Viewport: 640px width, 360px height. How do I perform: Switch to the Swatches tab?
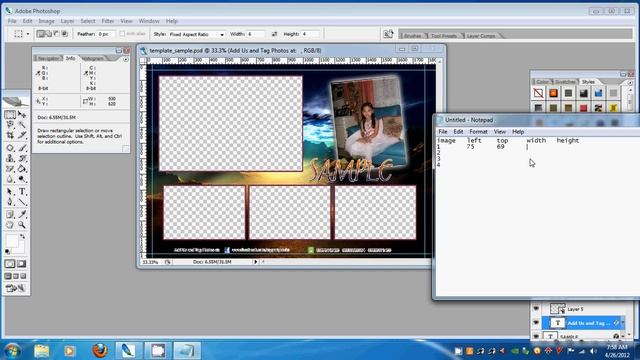pos(565,82)
